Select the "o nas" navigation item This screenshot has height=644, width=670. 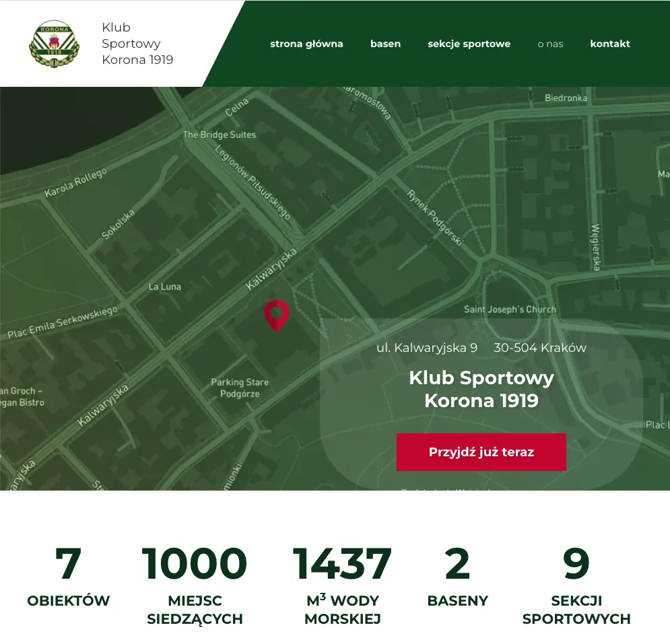[550, 44]
